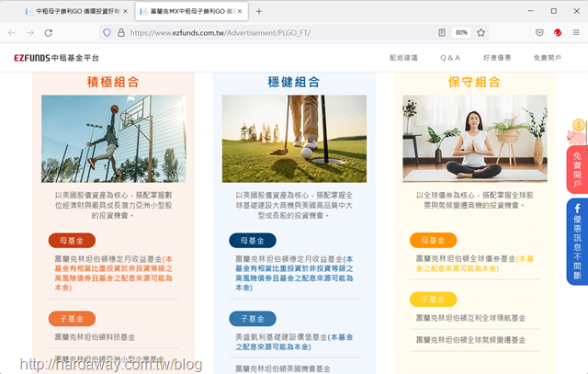Click the 穩健組合 heading
The width and height of the screenshot is (588, 374).
point(294,82)
